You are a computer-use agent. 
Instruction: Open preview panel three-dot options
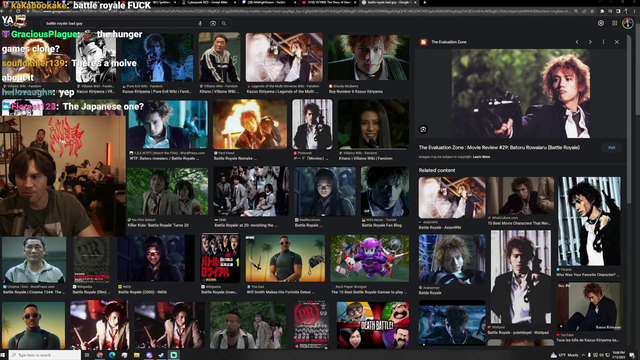603,42
